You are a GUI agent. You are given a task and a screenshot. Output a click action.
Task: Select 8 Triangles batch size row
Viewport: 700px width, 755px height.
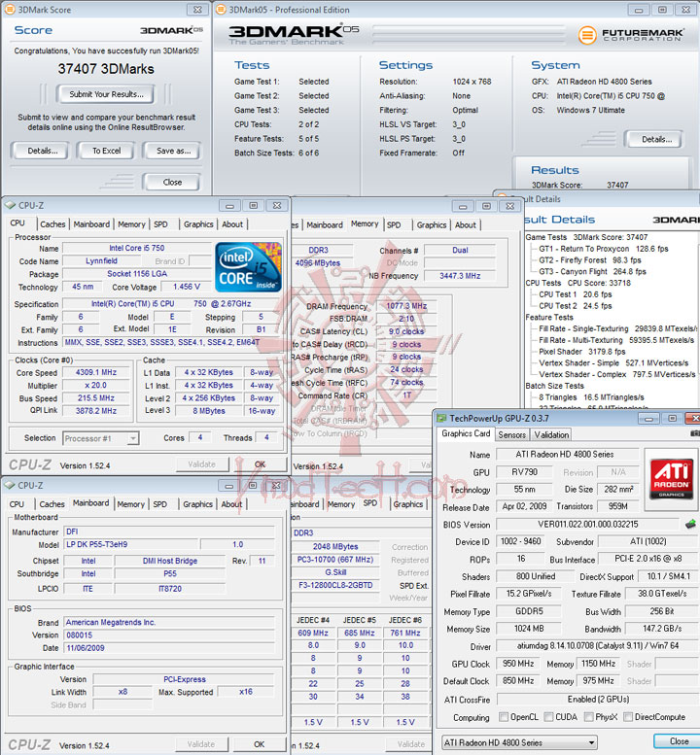(x=591, y=397)
